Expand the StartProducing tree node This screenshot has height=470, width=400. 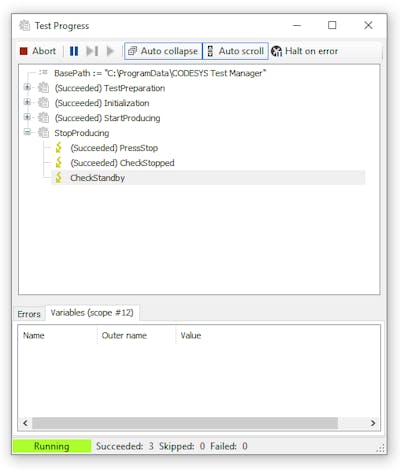pyautogui.click(x=27, y=117)
